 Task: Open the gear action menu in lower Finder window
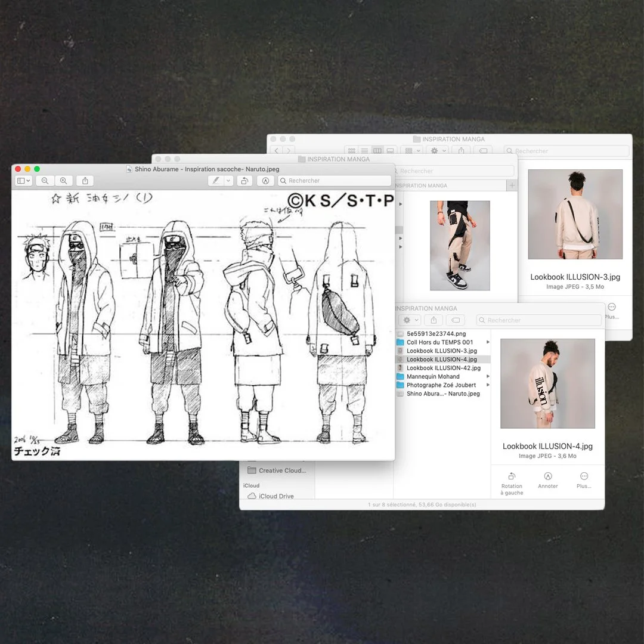(410, 320)
